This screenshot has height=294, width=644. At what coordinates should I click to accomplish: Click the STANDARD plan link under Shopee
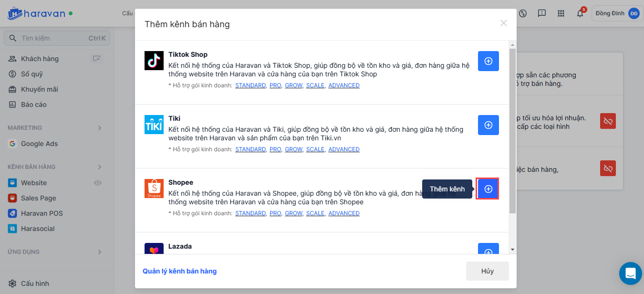[250, 213]
